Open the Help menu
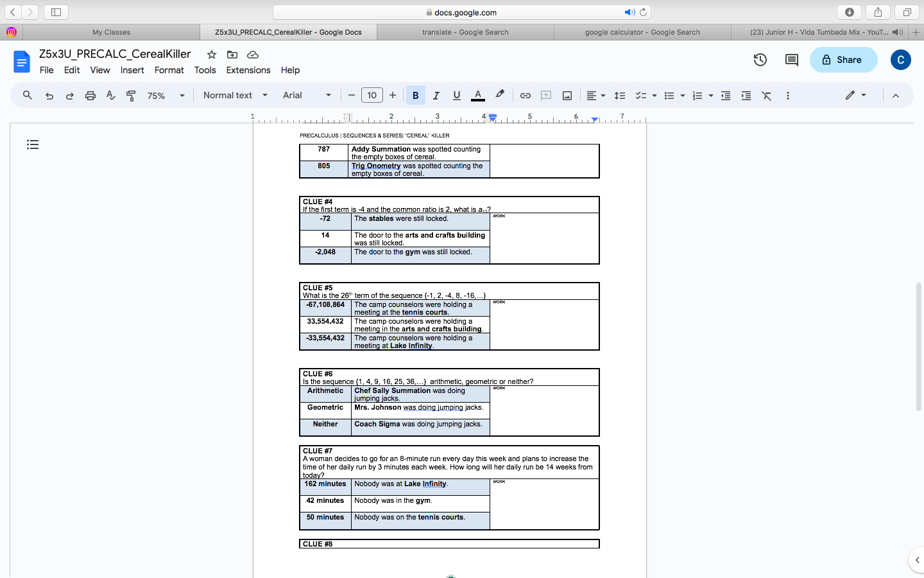 tap(290, 70)
